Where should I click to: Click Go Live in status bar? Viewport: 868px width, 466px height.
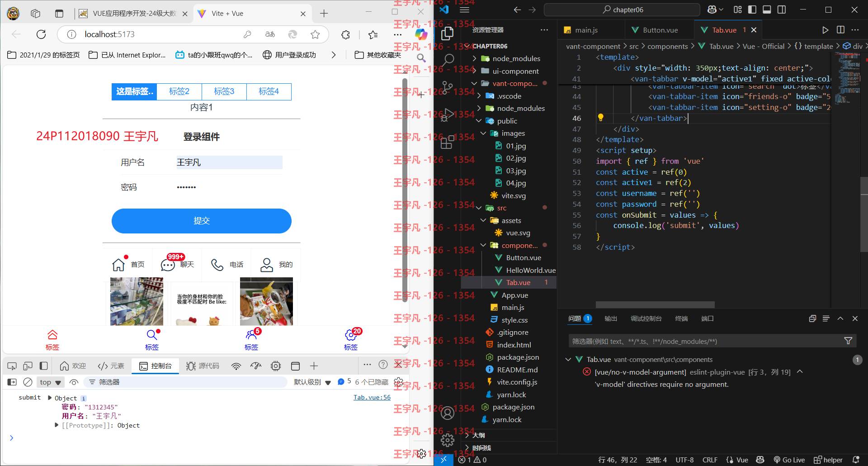click(x=789, y=460)
